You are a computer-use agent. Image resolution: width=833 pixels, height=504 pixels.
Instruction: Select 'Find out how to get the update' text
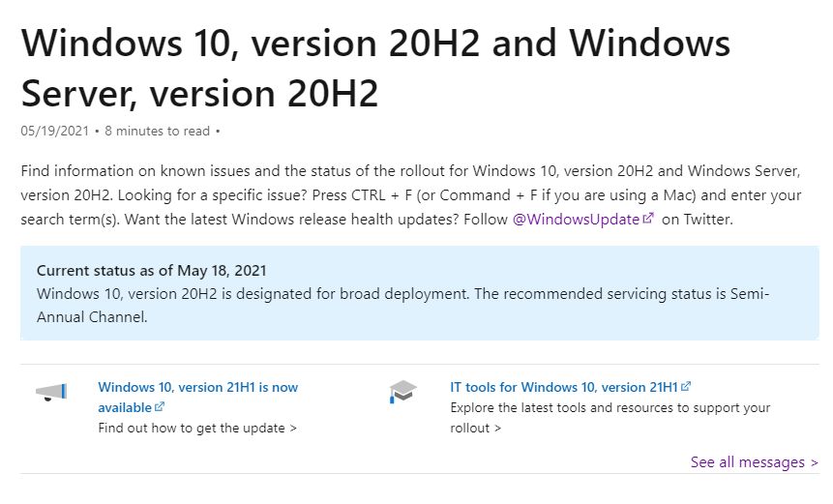click(x=192, y=428)
